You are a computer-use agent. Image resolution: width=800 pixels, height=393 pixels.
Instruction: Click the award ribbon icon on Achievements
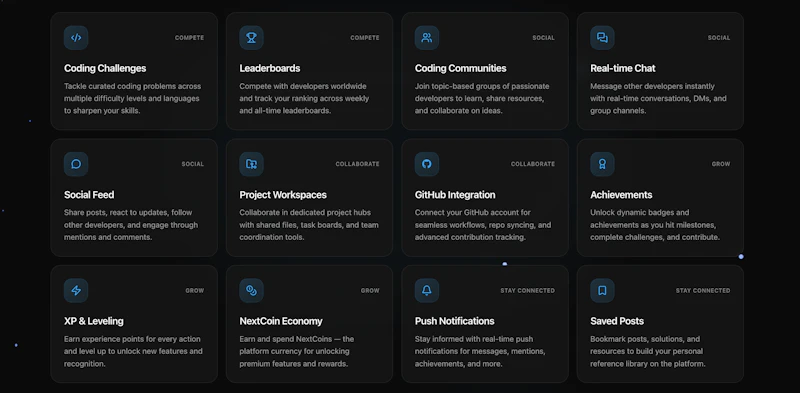tap(603, 164)
